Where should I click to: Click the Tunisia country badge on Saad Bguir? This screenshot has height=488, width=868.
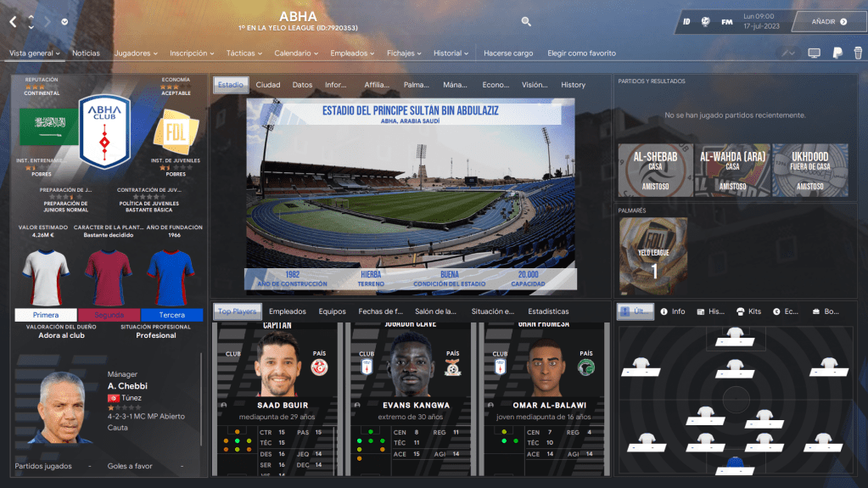(x=320, y=367)
